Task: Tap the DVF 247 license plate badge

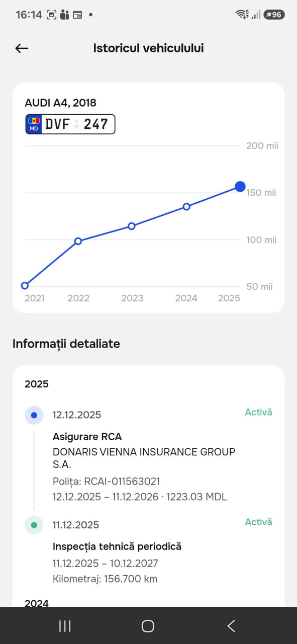Action: pyautogui.click(x=70, y=124)
